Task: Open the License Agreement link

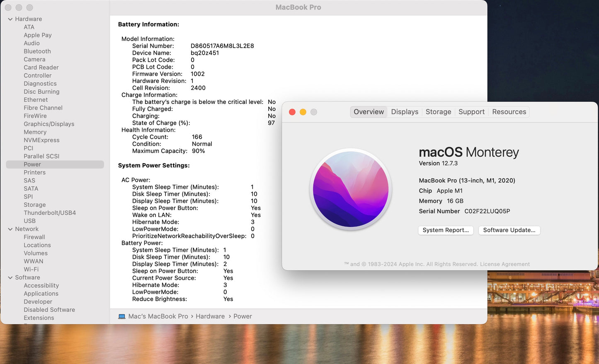Action: 504,264
